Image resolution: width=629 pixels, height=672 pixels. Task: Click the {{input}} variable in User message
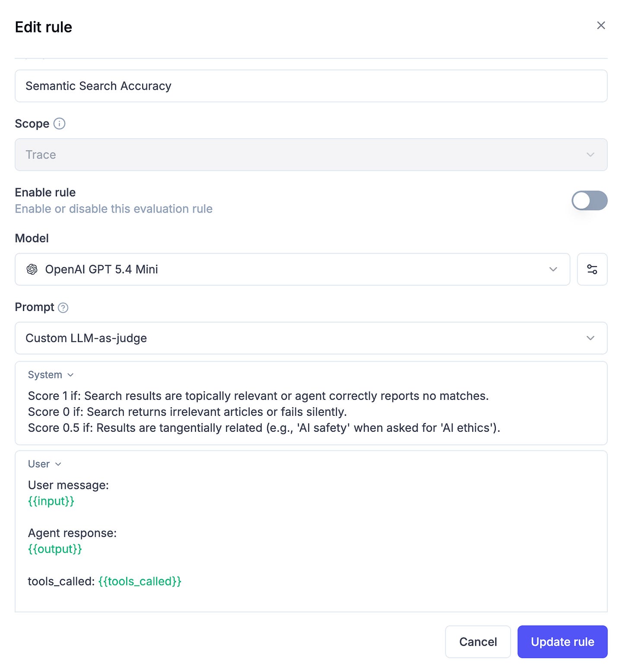[x=51, y=501]
